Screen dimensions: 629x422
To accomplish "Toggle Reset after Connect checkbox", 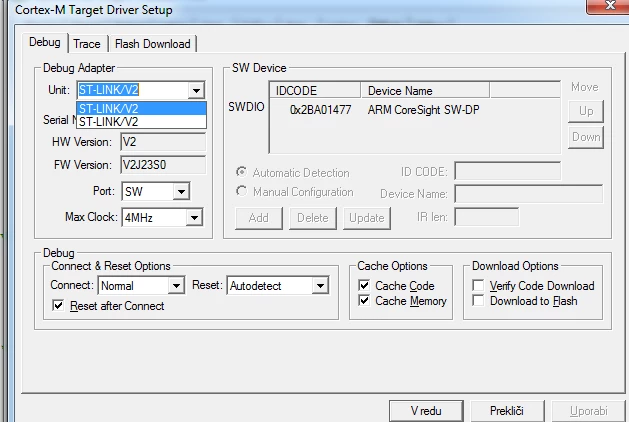I will 58,306.
